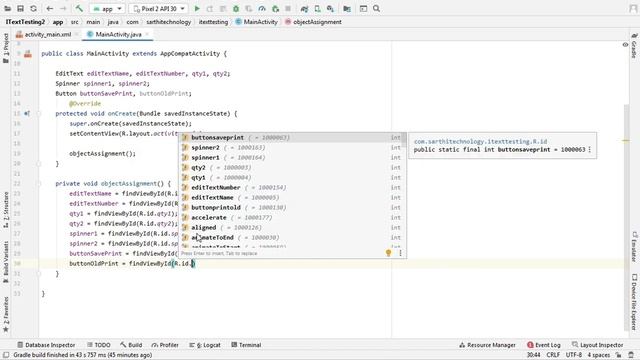Open the Event Log tool window
Screen dimensions: 640x360
tap(544, 345)
